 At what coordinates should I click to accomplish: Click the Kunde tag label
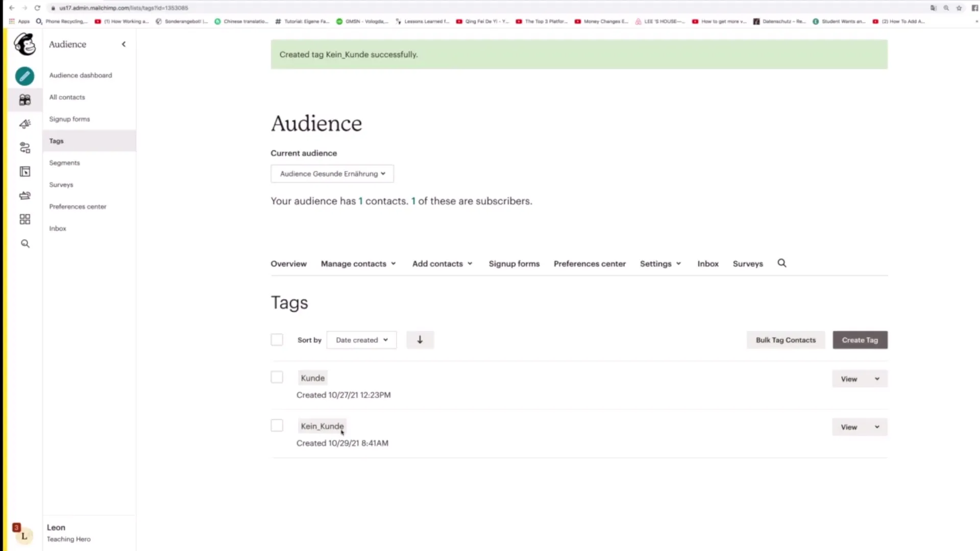pos(312,378)
